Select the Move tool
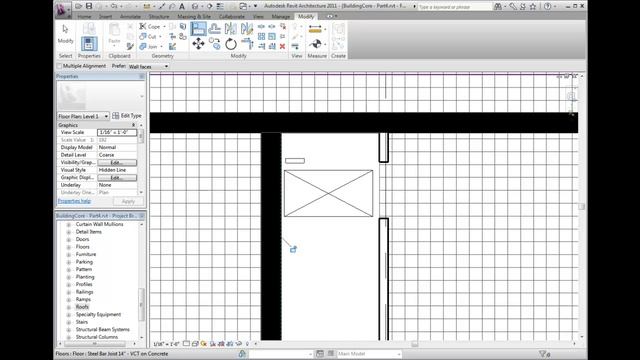 pos(198,44)
